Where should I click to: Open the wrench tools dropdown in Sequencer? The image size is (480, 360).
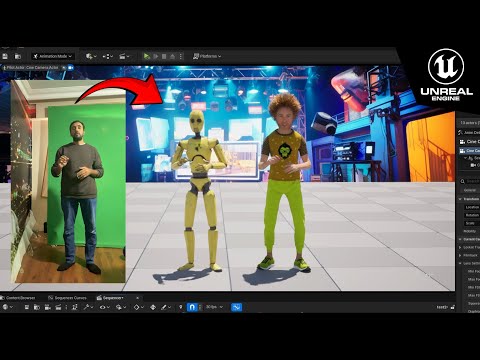[x=88, y=307]
